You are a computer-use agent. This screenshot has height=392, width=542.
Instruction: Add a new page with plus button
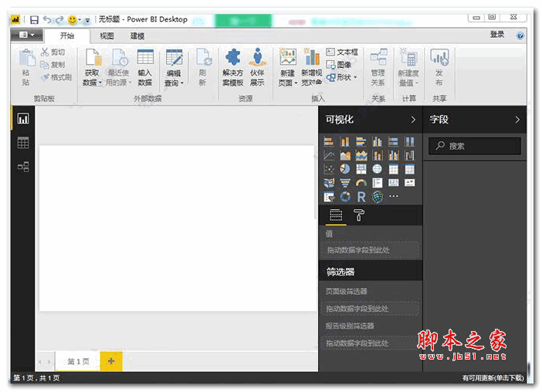tap(111, 361)
